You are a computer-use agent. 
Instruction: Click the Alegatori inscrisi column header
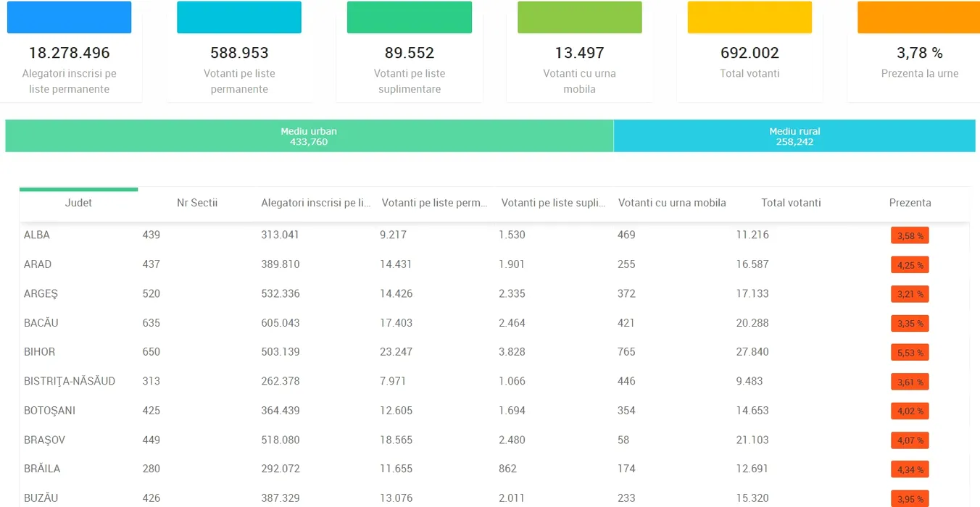(x=315, y=203)
